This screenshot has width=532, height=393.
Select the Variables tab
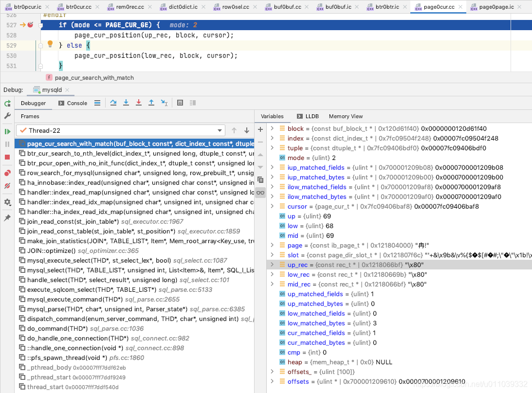272,116
